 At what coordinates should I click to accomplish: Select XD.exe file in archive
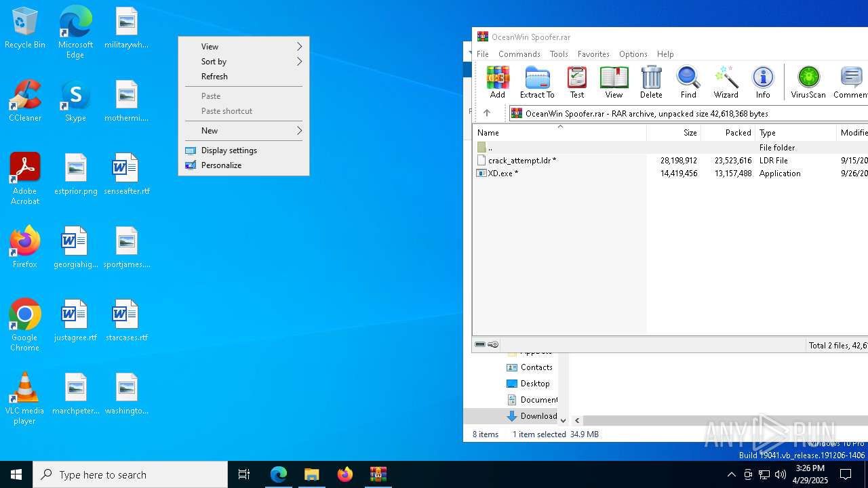(x=670, y=174)
